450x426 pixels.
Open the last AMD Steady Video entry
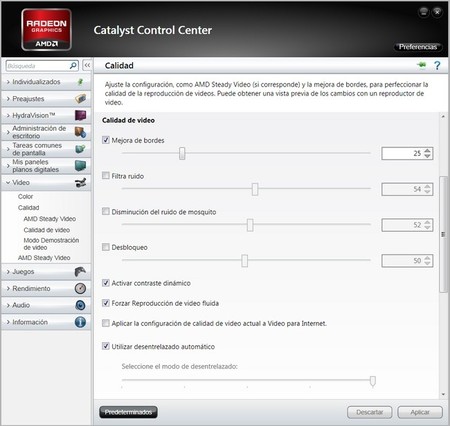tap(44, 258)
